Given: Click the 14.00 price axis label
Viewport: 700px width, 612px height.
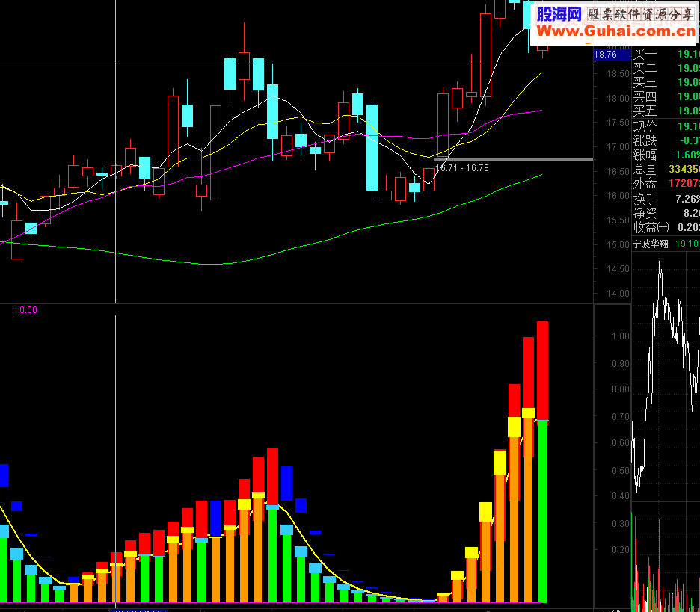Looking at the screenshot, I should [x=618, y=294].
